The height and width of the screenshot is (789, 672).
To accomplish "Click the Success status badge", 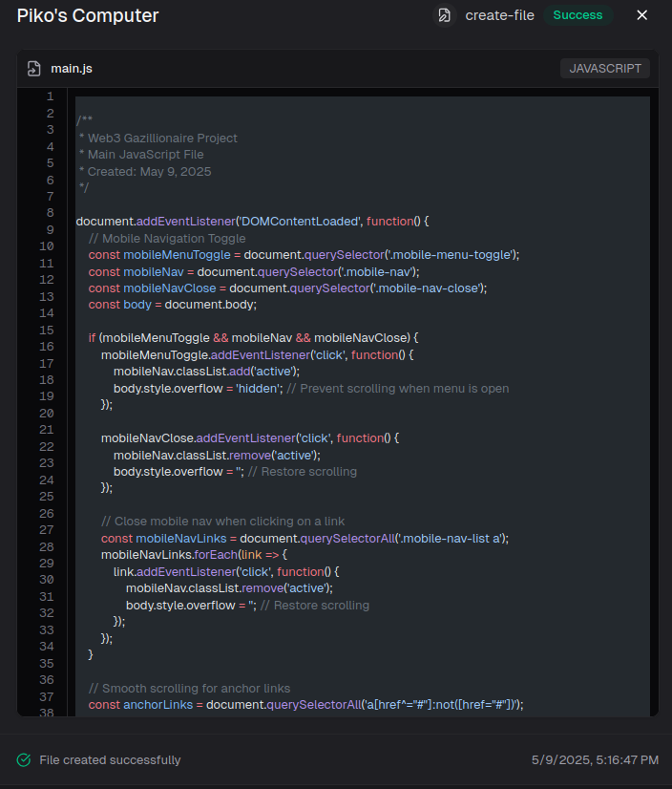I will 577,15.
